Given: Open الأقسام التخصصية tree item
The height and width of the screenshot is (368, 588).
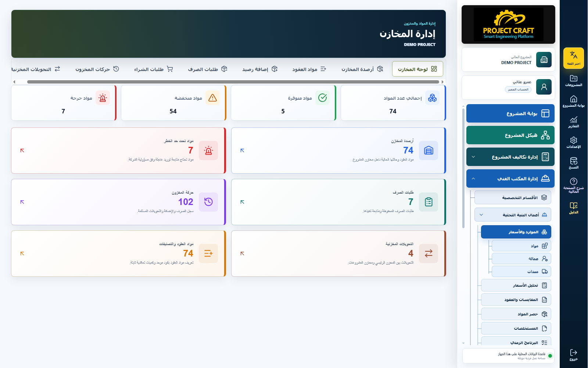Looking at the screenshot, I should (513, 198).
